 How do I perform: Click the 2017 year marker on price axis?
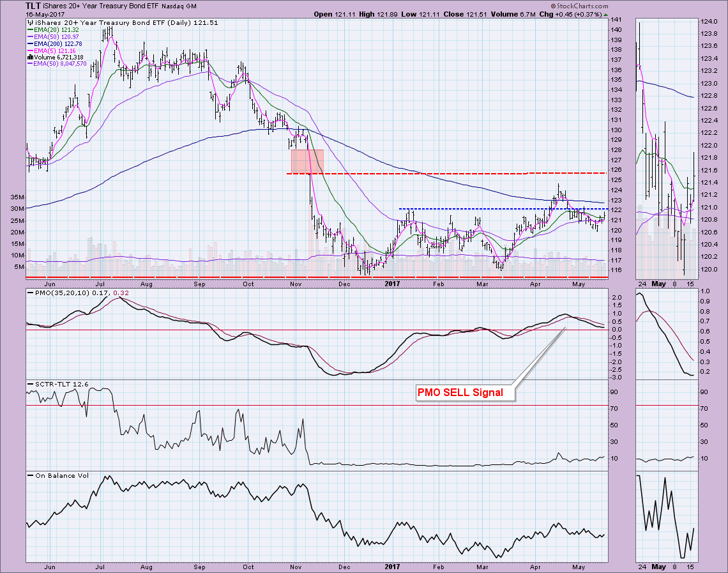[393, 282]
